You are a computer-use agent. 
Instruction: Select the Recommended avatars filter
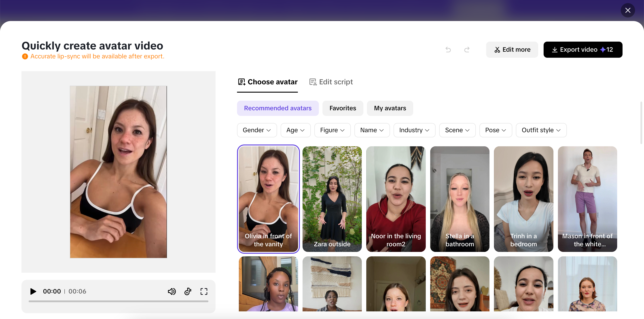point(278,108)
